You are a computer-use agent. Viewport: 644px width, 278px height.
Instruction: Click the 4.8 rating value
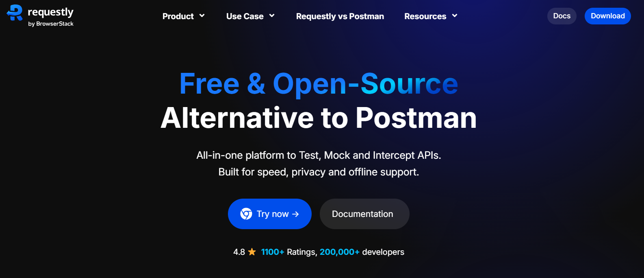click(x=239, y=252)
